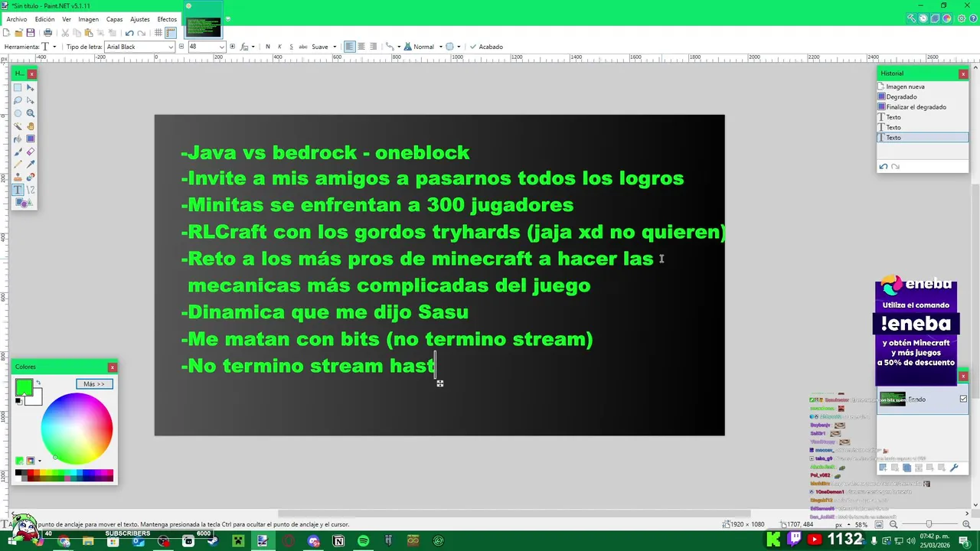Open the antialiasing mode dropdown
Image resolution: width=980 pixels, height=551 pixels.
pos(452,47)
